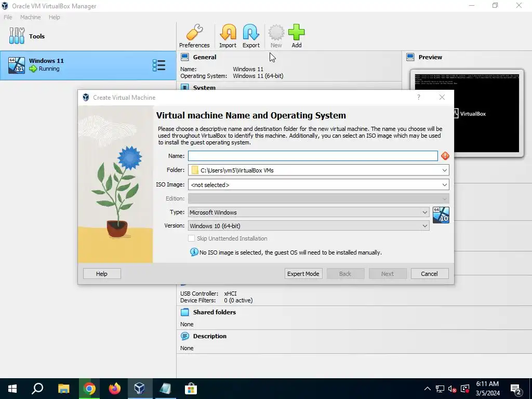This screenshot has height=399, width=532.
Task: Click the green Add machine icon
Action: point(297,36)
